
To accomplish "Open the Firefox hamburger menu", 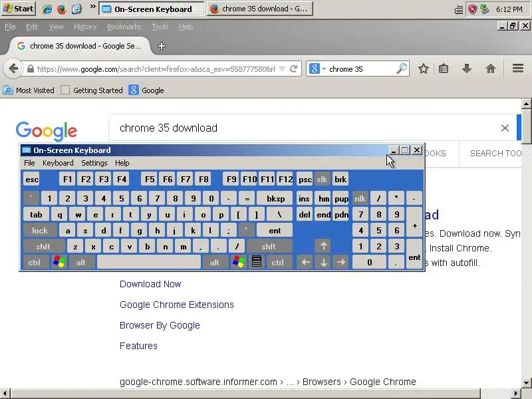I will coord(518,69).
